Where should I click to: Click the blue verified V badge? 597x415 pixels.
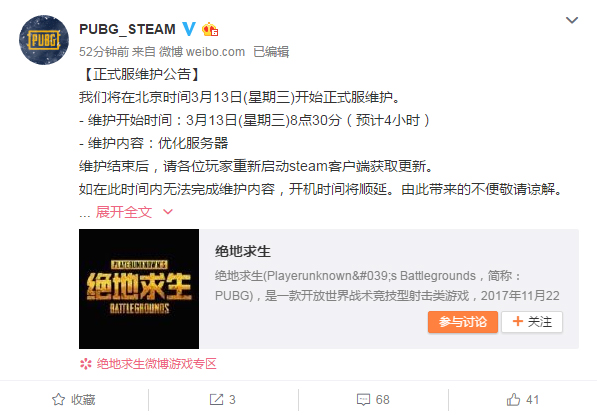coord(189,29)
